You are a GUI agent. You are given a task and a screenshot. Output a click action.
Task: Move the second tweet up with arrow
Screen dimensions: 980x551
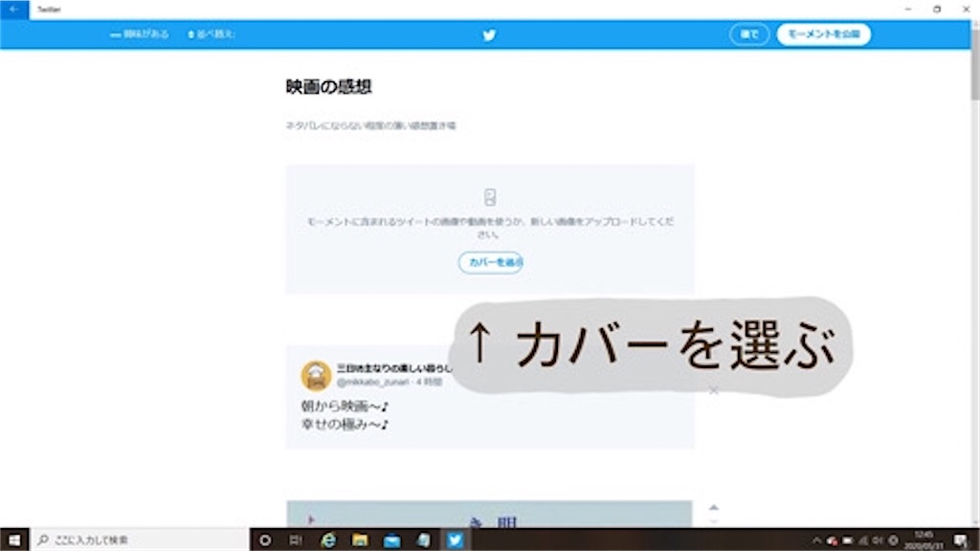714,507
